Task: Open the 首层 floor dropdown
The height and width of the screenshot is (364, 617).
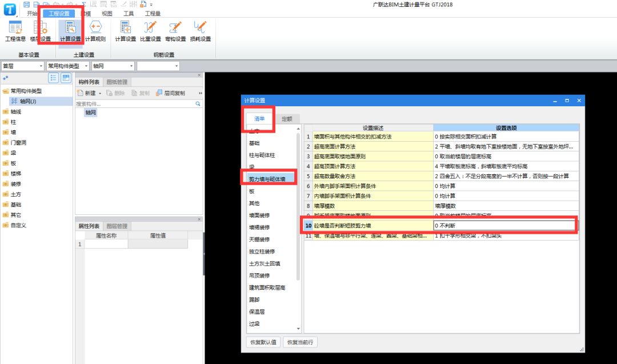Action: pos(22,66)
